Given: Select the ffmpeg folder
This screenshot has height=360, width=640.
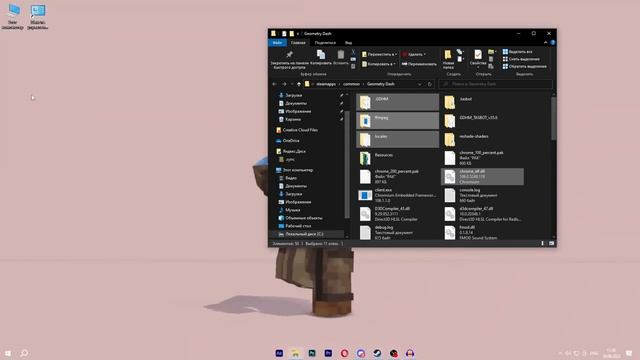Looking at the screenshot, I should [398, 121].
